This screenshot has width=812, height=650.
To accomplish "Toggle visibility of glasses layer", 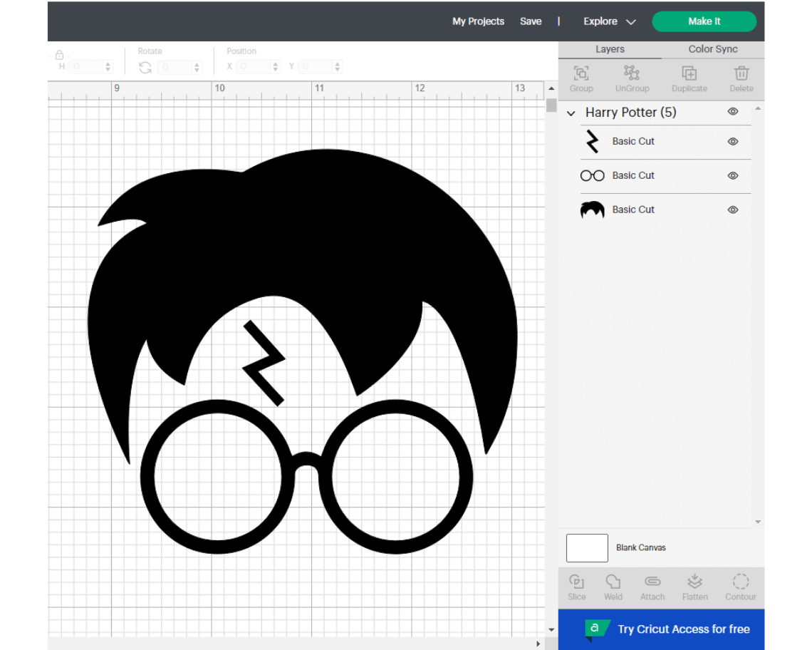I will 732,176.
